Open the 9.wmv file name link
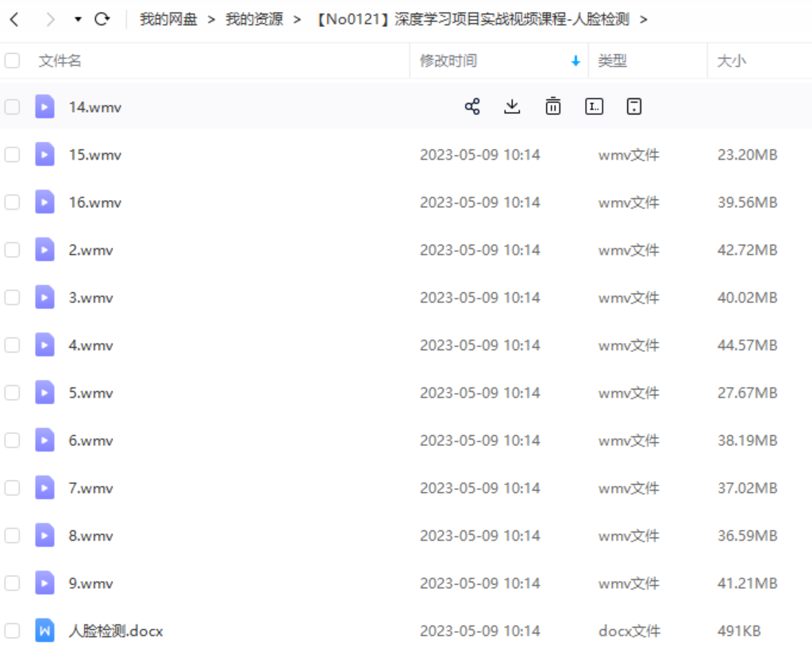The width and height of the screenshot is (812, 650). click(x=90, y=583)
